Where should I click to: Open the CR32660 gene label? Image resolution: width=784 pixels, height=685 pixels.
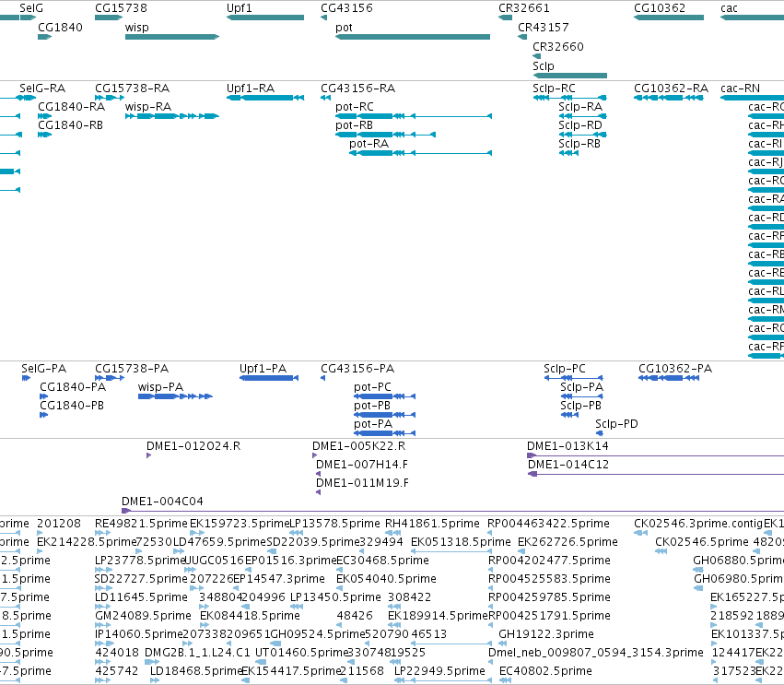tap(558, 46)
